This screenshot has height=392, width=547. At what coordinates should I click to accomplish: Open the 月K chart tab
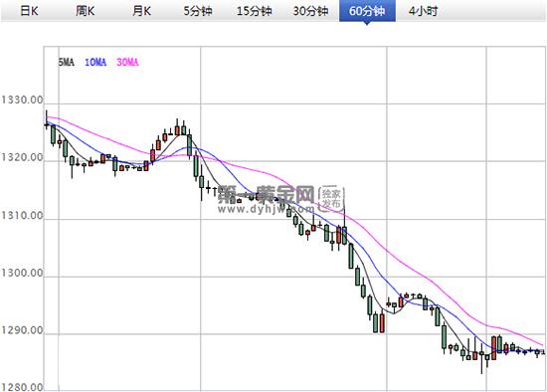coord(142,11)
